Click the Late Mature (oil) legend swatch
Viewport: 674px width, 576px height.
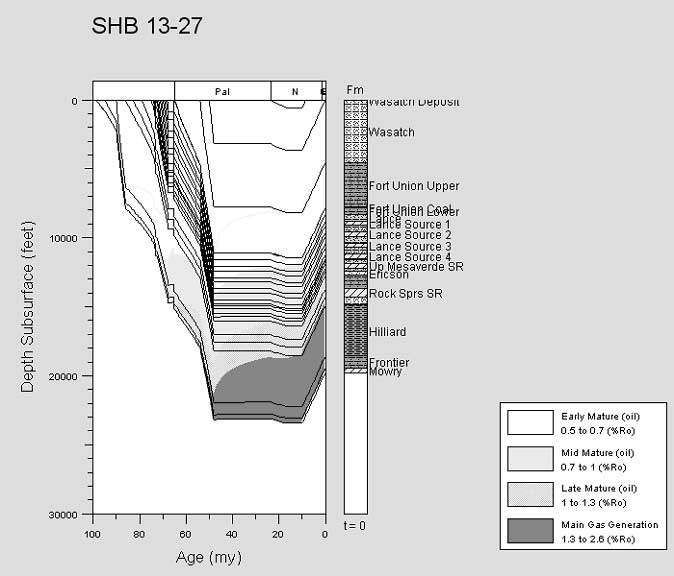[531, 492]
